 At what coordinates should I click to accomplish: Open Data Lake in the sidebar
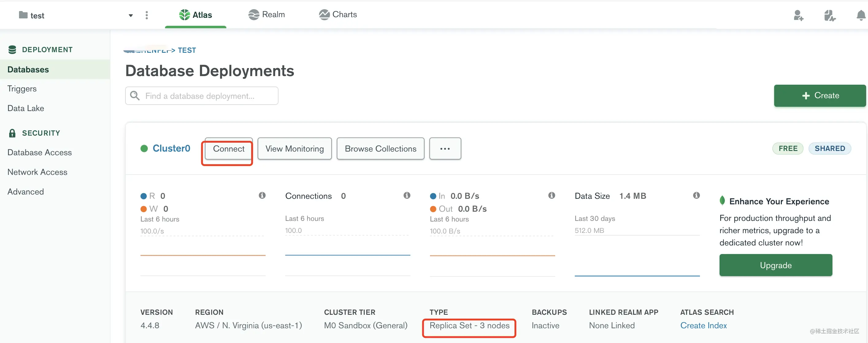25,108
